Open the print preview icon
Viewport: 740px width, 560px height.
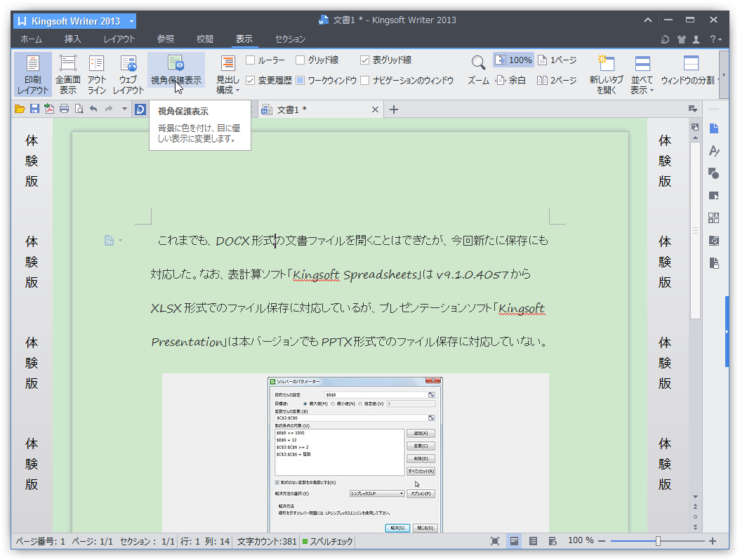tap(79, 109)
